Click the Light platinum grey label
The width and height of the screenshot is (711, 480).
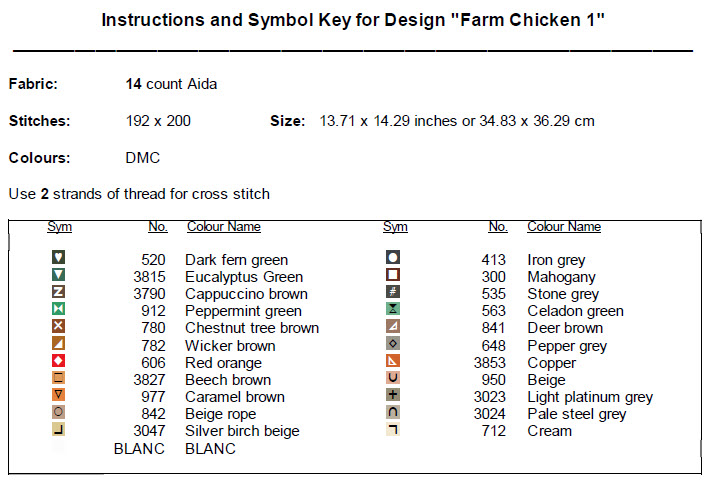click(x=590, y=397)
